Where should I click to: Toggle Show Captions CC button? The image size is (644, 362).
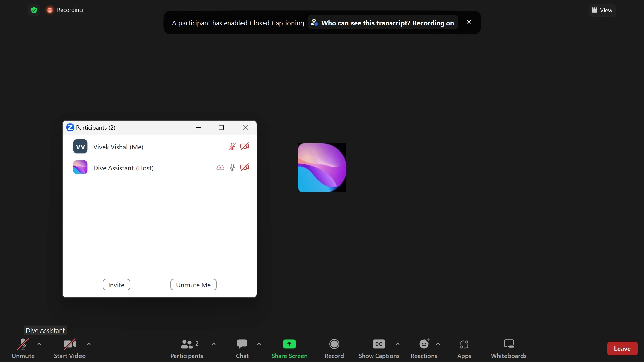[x=379, y=344]
